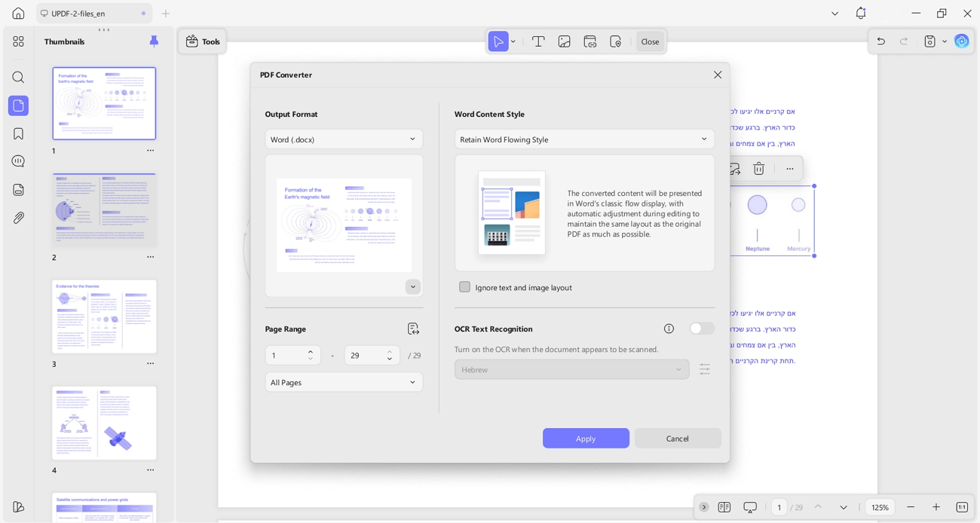The image size is (980, 523).
Task: Open page 1 thumbnail options menu
Action: point(150,151)
